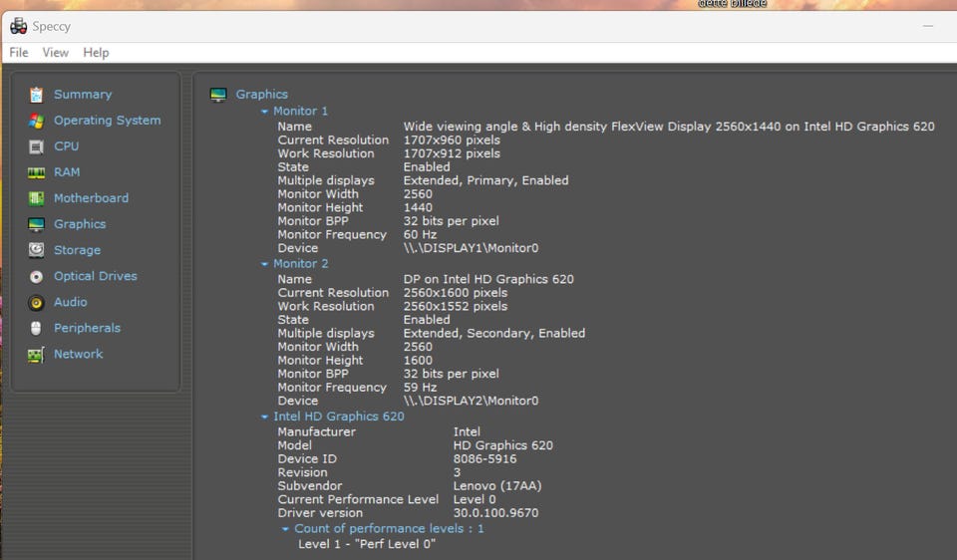Click the Graphics header monitor icon

click(x=218, y=95)
